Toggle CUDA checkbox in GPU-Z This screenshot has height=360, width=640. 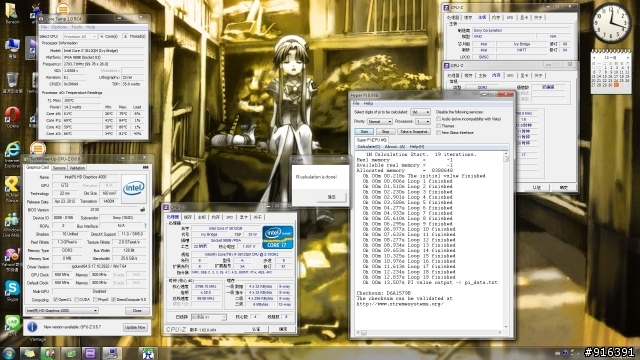tap(76, 300)
